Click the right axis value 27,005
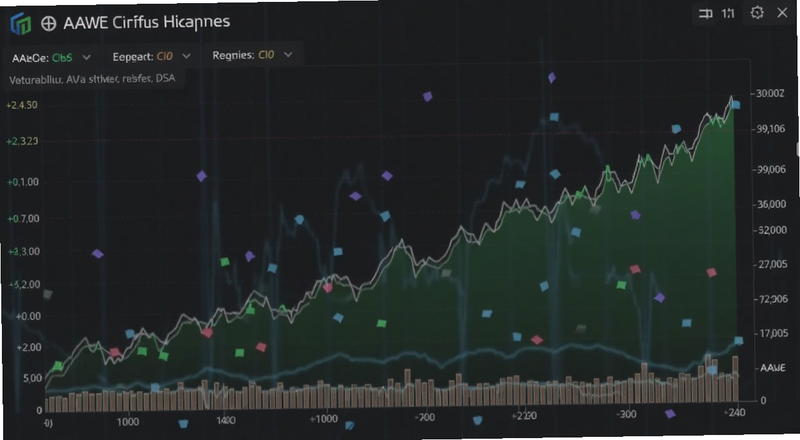This screenshot has height=440, width=800. click(772, 264)
